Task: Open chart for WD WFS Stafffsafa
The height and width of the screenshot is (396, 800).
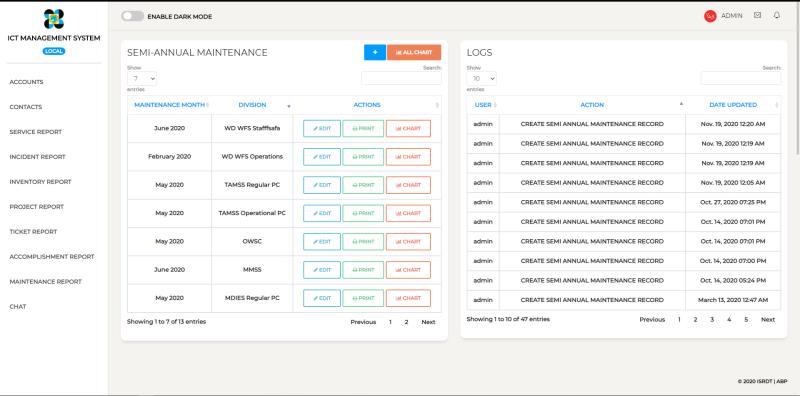Action: click(408, 129)
